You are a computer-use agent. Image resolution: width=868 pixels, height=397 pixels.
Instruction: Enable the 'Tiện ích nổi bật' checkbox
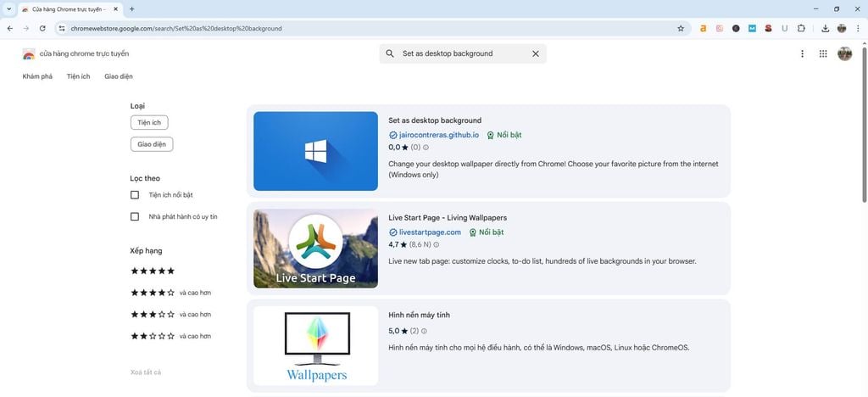(x=135, y=195)
